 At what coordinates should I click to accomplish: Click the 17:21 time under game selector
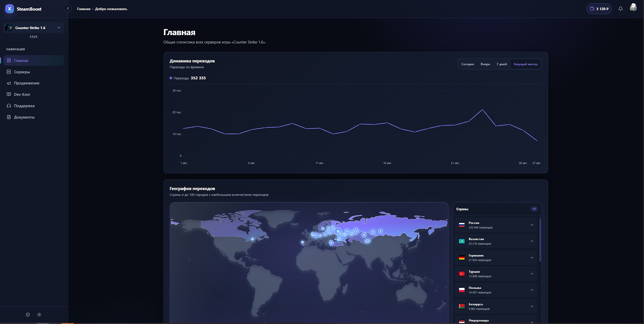(x=33, y=37)
